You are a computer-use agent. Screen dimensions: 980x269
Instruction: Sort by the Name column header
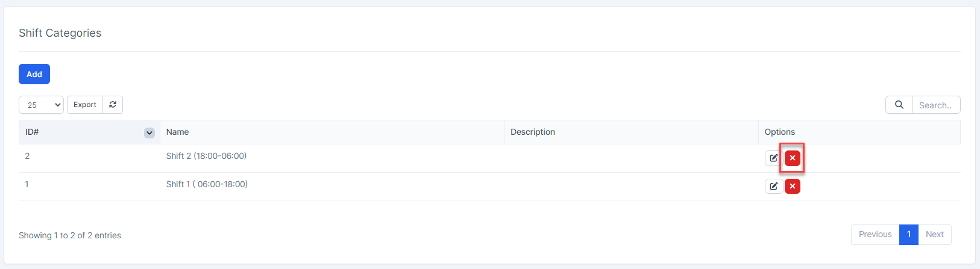178,132
